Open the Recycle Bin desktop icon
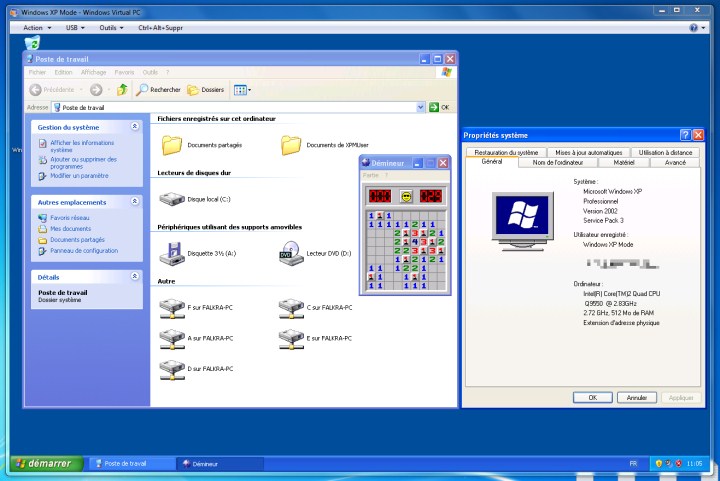 click(x=32, y=43)
